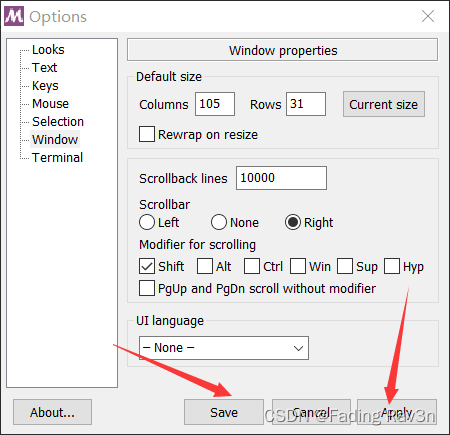This screenshot has height=435, width=450.
Task: Click the Window properties header
Action: coord(283,50)
